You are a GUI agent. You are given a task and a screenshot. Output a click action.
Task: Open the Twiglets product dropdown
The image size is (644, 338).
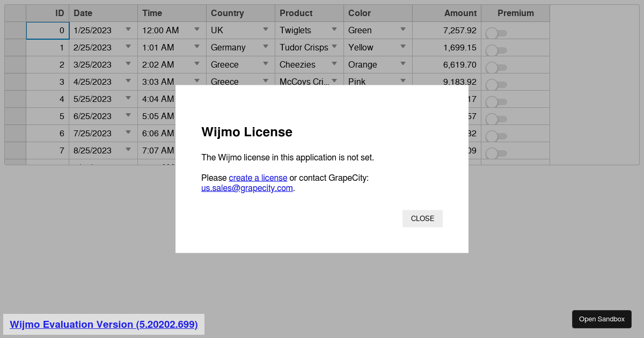coord(334,30)
